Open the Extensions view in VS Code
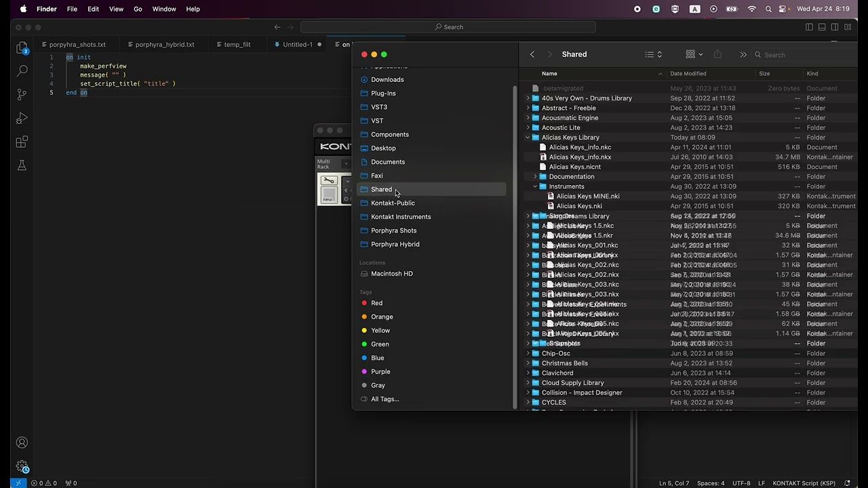This screenshot has width=868, height=488. tap(22, 142)
